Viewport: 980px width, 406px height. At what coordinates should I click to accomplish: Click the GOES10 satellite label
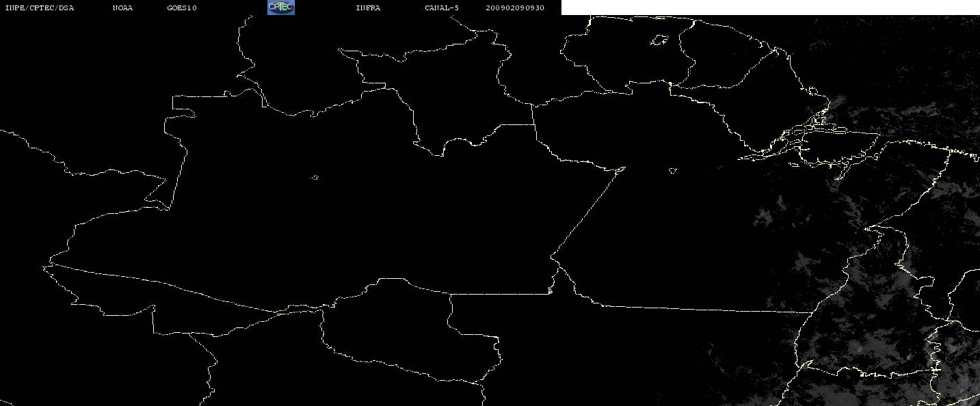pyautogui.click(x=182, y=8)
